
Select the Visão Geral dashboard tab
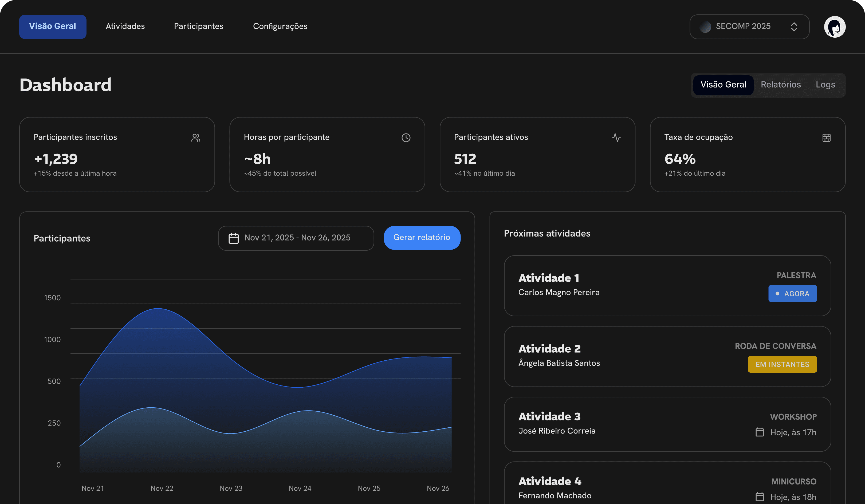[723, 85]
